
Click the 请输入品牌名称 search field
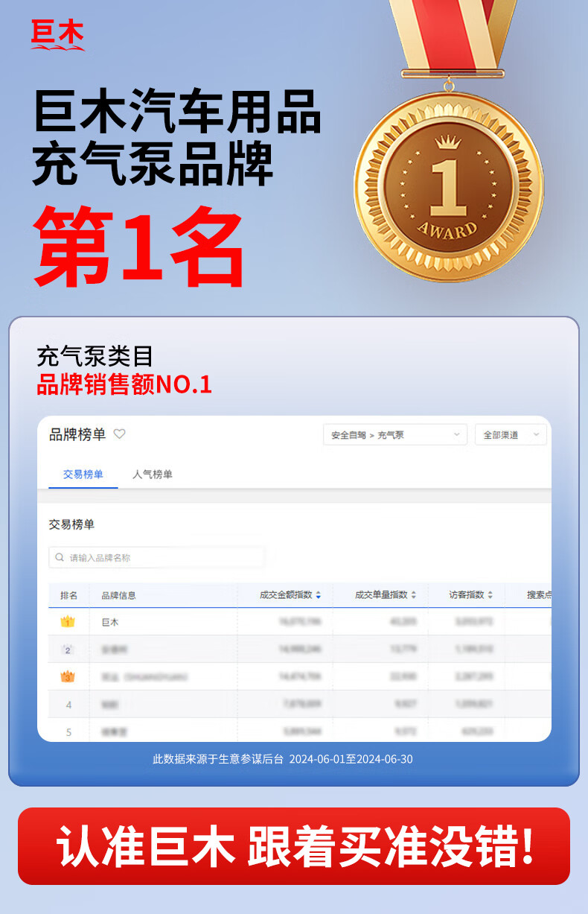click(157, 557)
